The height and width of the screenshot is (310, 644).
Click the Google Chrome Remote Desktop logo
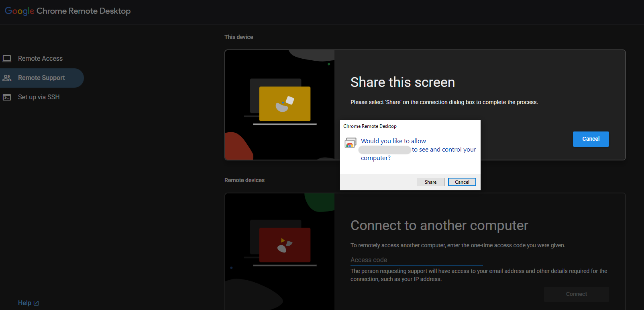[x=67, y=11]
